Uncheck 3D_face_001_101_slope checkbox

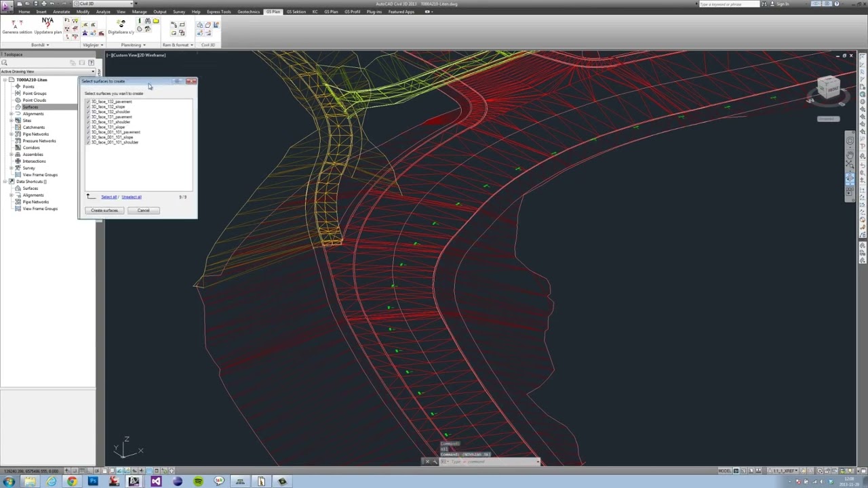[x=88, y=138]
